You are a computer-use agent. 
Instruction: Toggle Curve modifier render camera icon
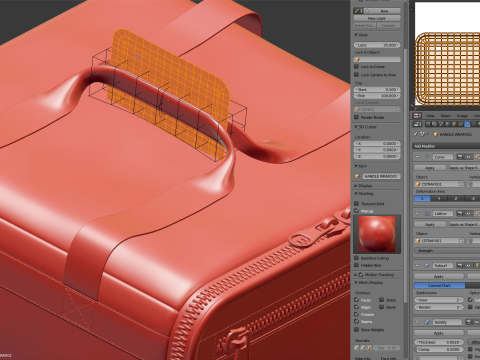460,156
